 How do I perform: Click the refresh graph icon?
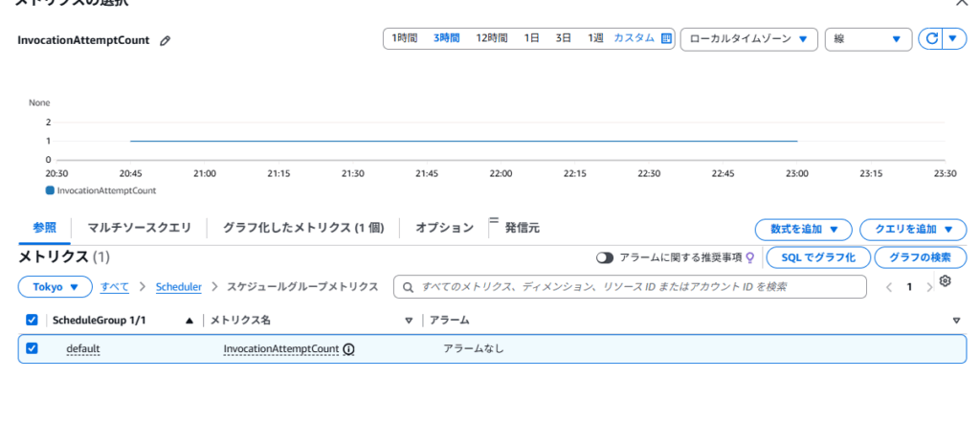[930, 38]
